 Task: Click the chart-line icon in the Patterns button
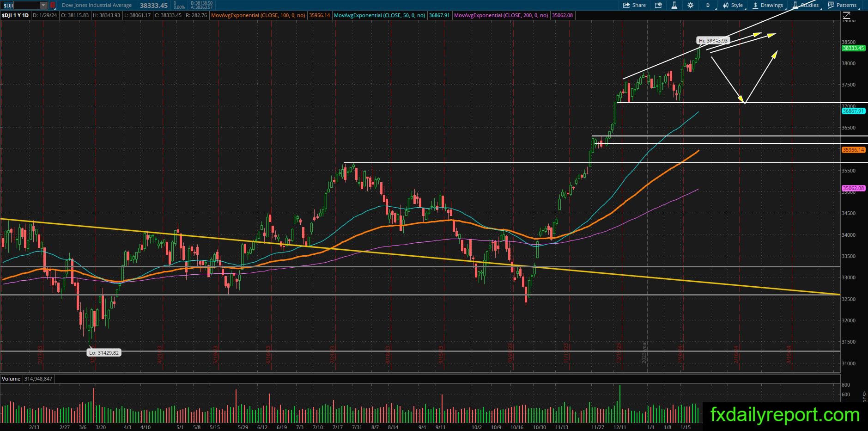[x=831, y=5]
